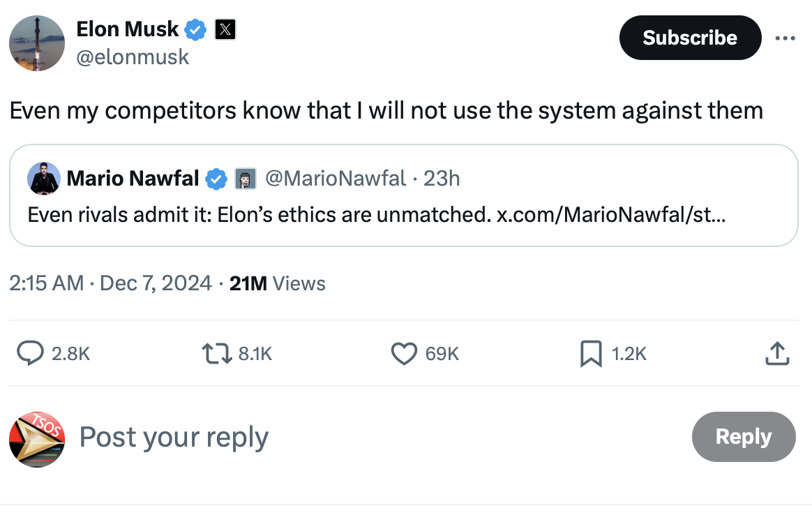Click the blue verified badge next to Elon Musk
Viewport: 812px width, 515px height.
pyautogui.click(x=195, y=29)
